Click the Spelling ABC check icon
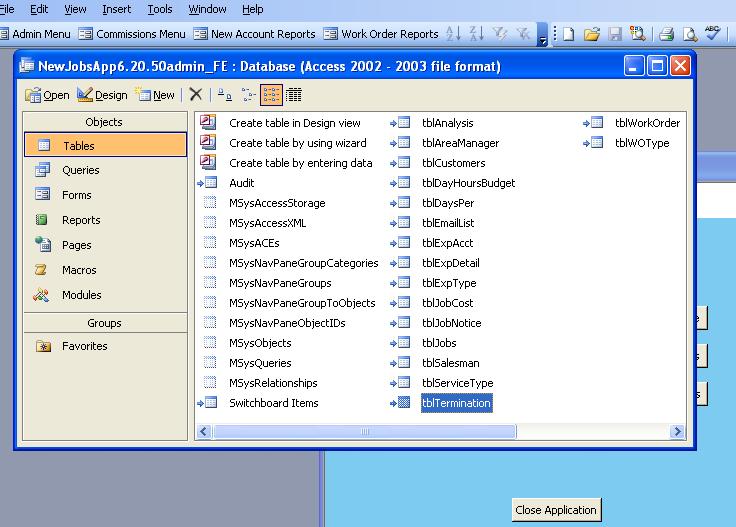 pos(712,33)
